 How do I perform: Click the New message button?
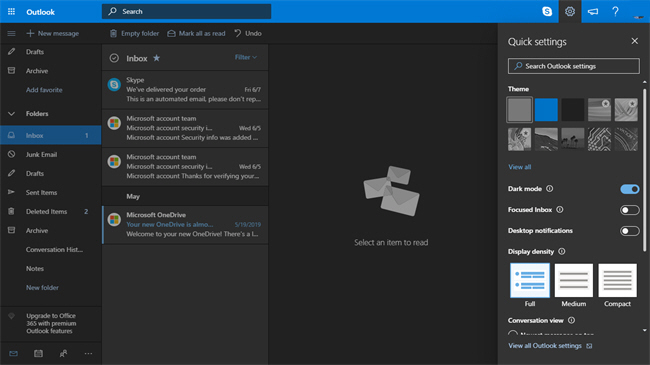tap(53, 33)
